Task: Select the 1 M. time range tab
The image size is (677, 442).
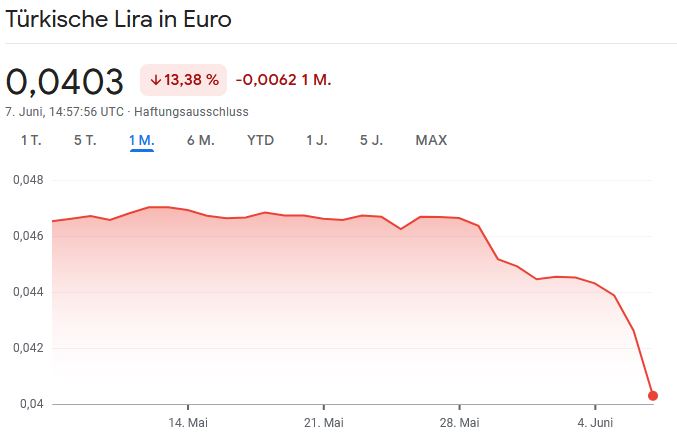Action: point(141,140)
